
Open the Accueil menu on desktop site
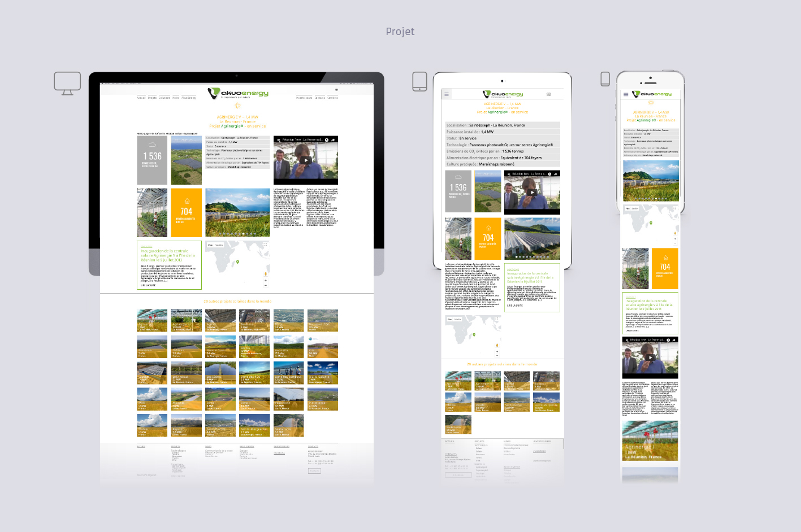coord(141,98)
